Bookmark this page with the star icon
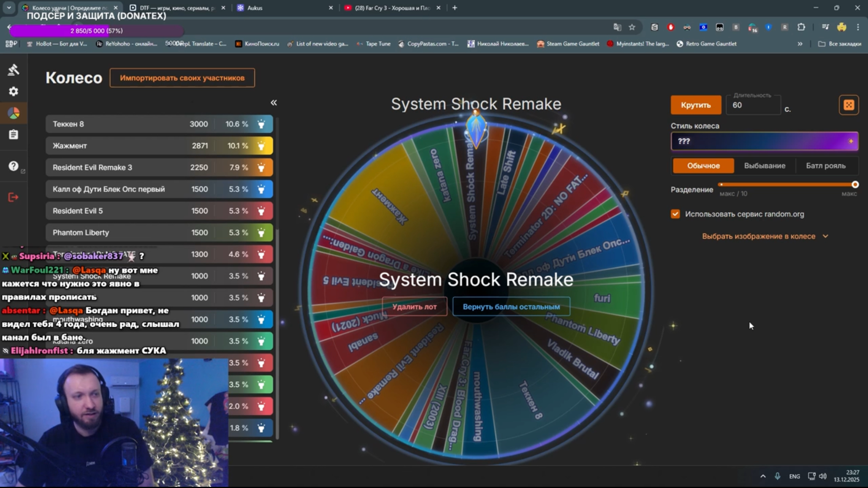868x488 pixels. 632,27
